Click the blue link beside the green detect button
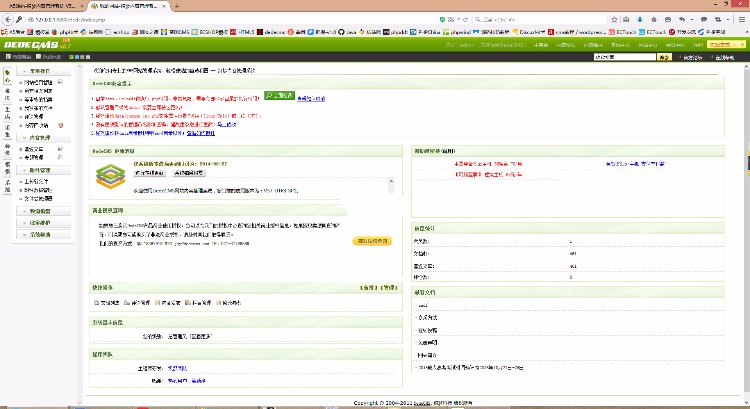This screenshot has width=750, height=409. coord(311,99)
